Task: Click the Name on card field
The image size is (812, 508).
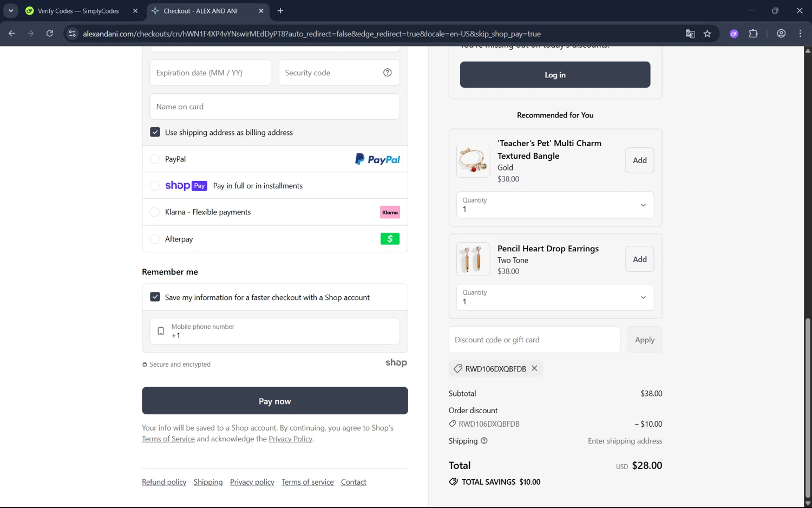Action: pos(274,107)
